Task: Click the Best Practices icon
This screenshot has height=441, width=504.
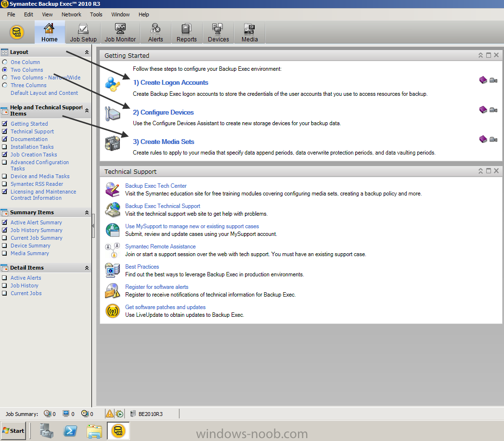Action: coord(113,270)
